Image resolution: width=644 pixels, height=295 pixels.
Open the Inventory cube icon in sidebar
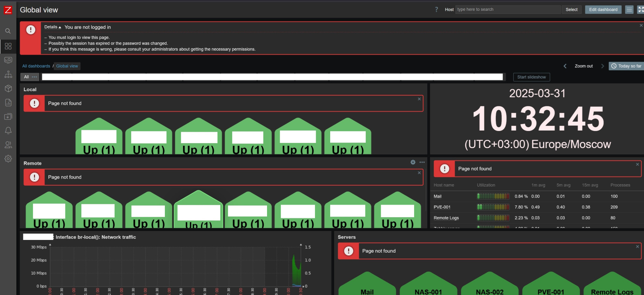click(x=8, y=89)
